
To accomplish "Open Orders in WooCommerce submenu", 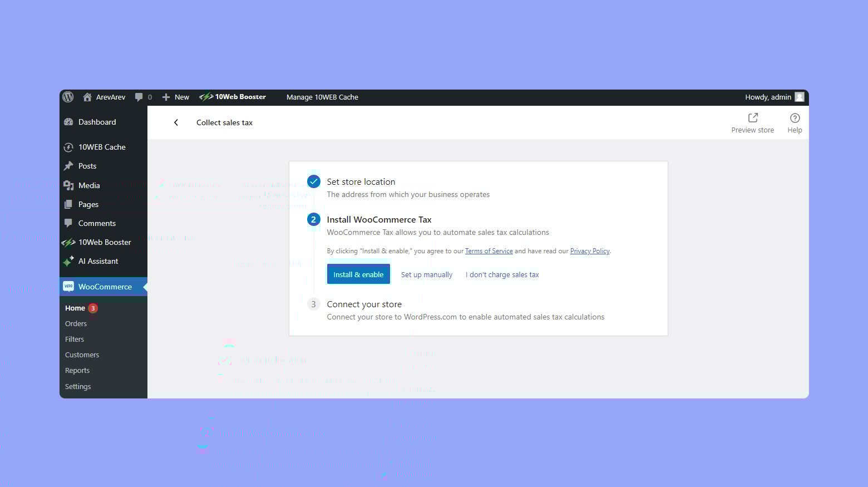I will tap(76, 323).
